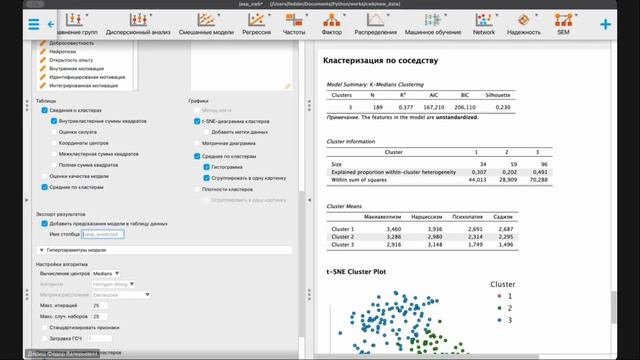Viewport: 640px width, 360px height.
Task: Uncheck Сведения о кластерах
Action: [44, 110]
